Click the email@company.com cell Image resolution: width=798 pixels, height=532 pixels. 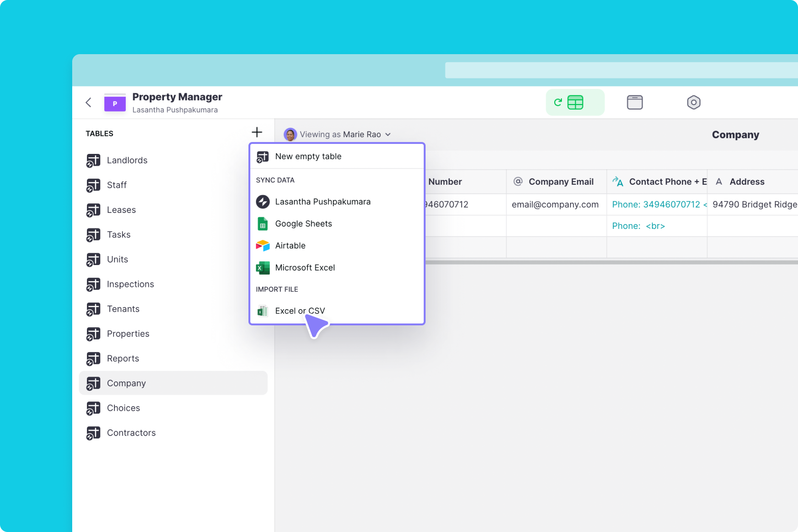click(x=555, y=205)
